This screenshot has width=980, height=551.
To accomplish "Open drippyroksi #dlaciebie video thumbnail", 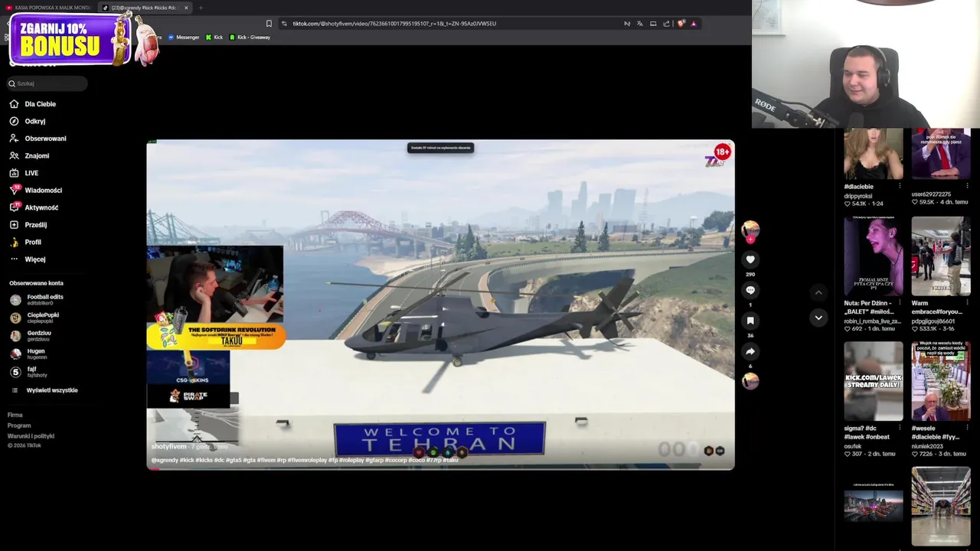I will pyautogui.click(x=874, y=154).
